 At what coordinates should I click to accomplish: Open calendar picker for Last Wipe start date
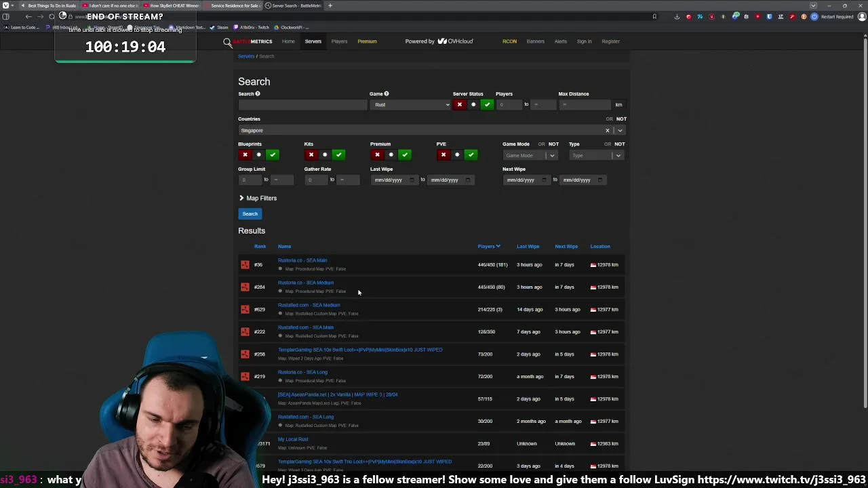tap(412, 180)
